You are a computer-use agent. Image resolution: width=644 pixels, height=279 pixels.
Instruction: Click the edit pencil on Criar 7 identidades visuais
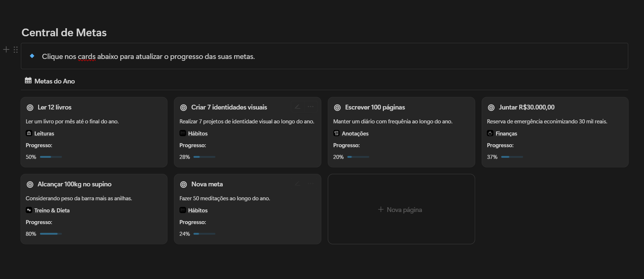298,107
